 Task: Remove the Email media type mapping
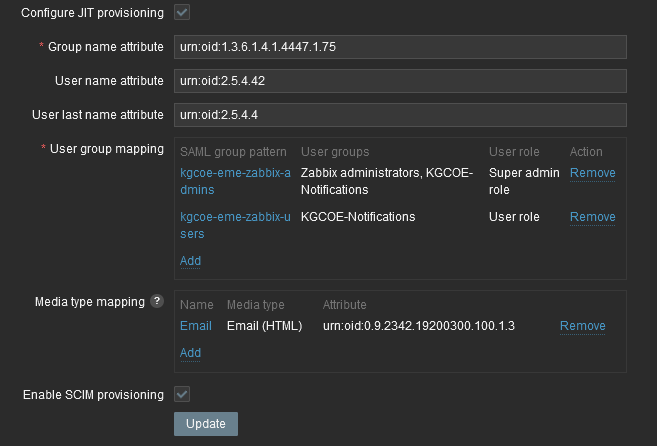(x=582, y=326)
